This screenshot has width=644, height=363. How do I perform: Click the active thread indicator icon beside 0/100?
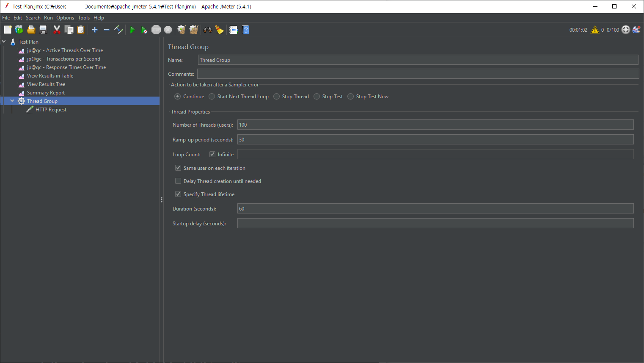coord(626,30)
